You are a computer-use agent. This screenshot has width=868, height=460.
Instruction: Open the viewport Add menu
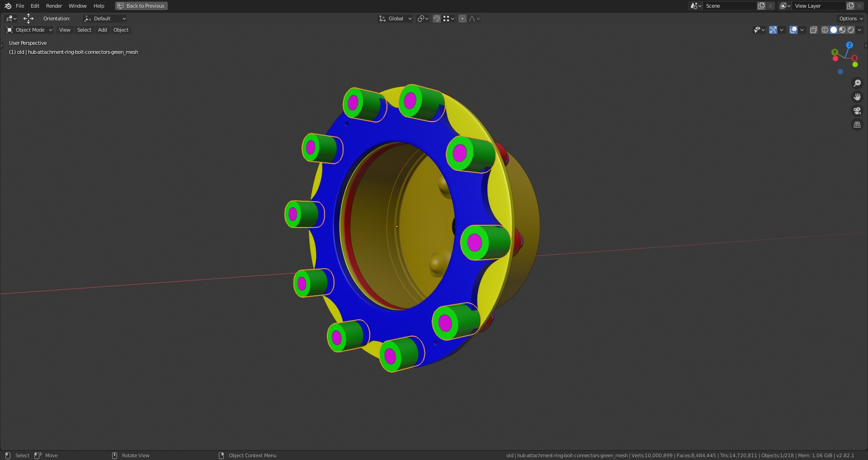pyautogui.click(x=103, y=30)
